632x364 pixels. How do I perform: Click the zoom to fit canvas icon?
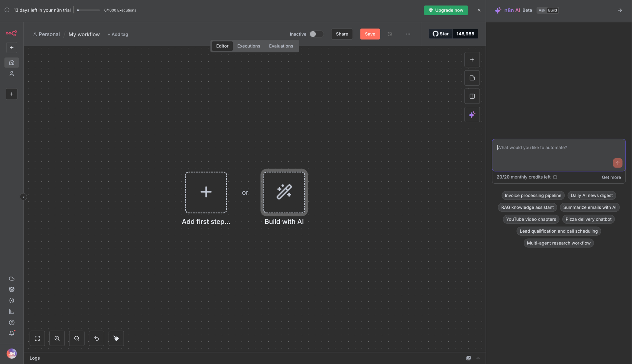(37, 338)
